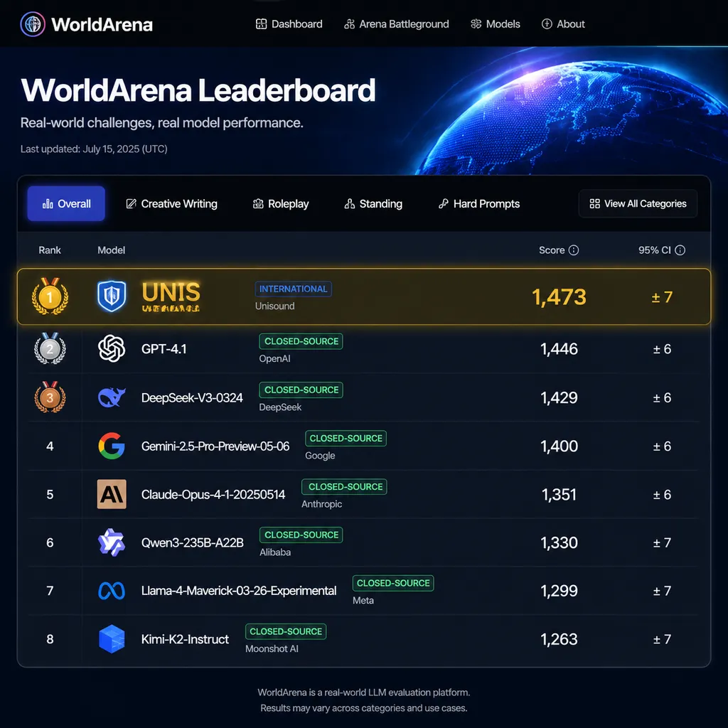Click the 95% CI info icon

click(680, 250)
